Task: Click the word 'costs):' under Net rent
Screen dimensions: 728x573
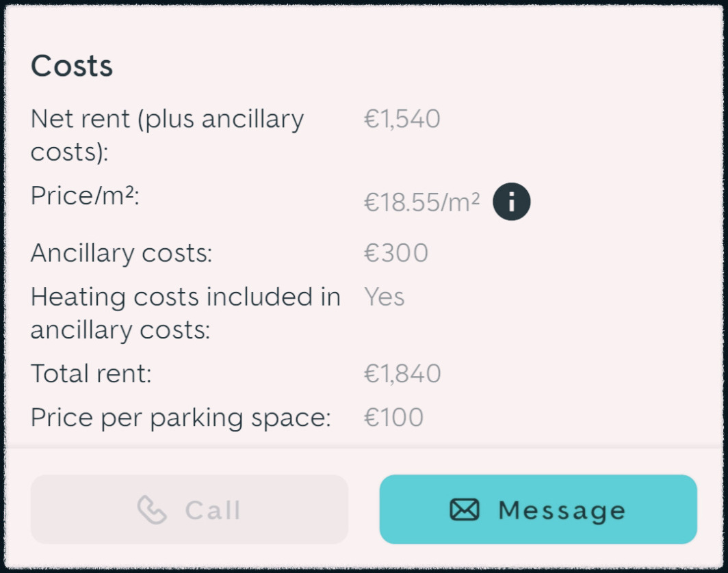Action: [x=70, y=152]
